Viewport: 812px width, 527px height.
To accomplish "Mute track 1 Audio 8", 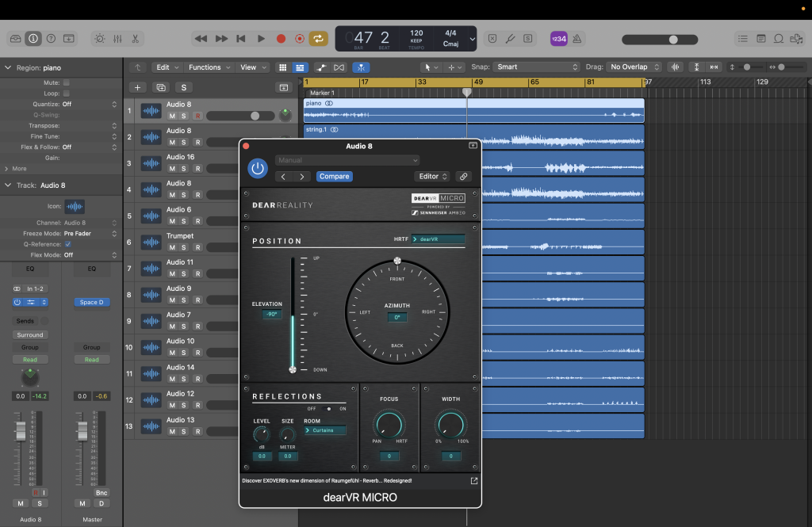I will point(172,116).
